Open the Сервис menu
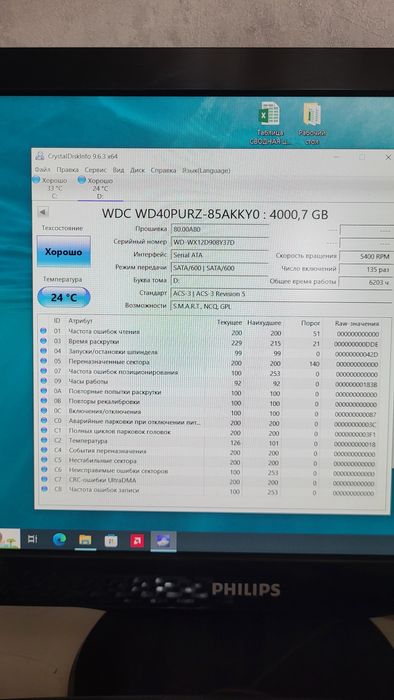 95,170
